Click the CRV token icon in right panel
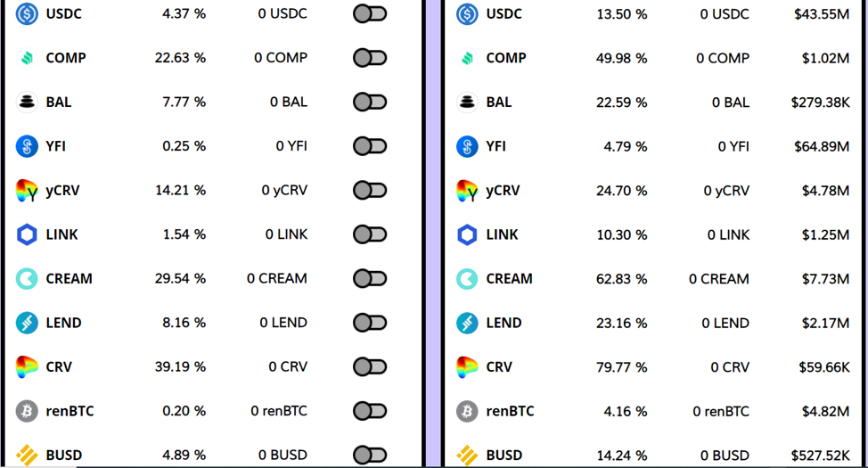868x468 pixels. point(467,366)
